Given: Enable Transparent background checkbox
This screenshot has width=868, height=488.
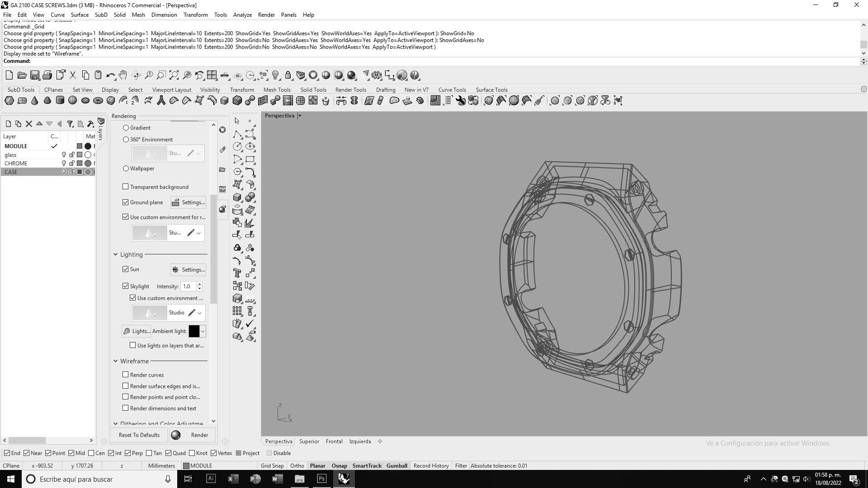Looking at the screenshot, I should click(126, 187).
